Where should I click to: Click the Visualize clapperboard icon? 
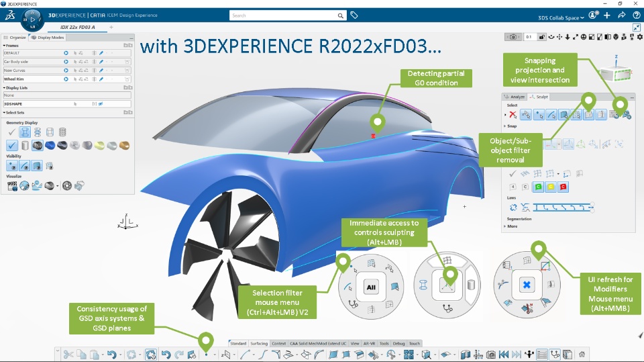[x=12, y=186]
